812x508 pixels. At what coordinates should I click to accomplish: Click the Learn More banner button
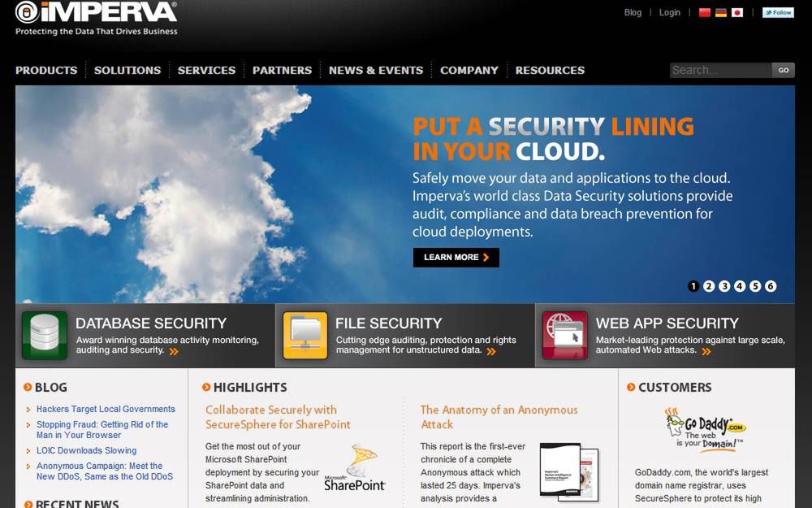click(x=456, y=258)
